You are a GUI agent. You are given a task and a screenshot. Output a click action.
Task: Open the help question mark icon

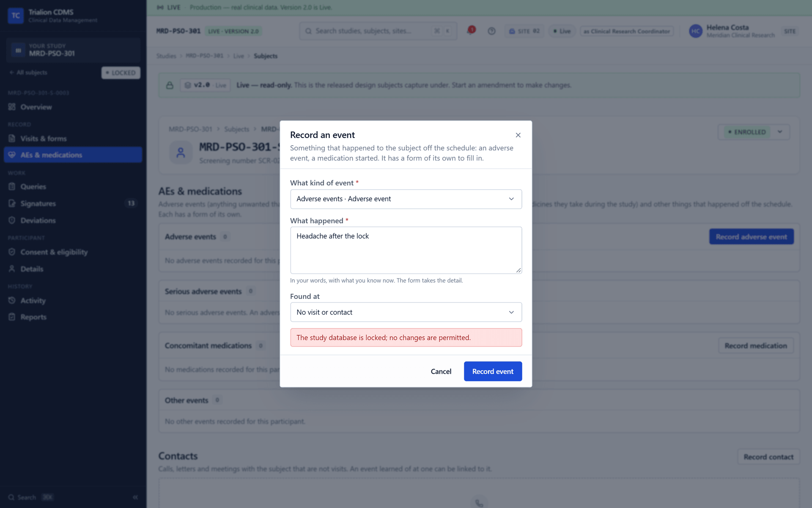pos(491,31)
